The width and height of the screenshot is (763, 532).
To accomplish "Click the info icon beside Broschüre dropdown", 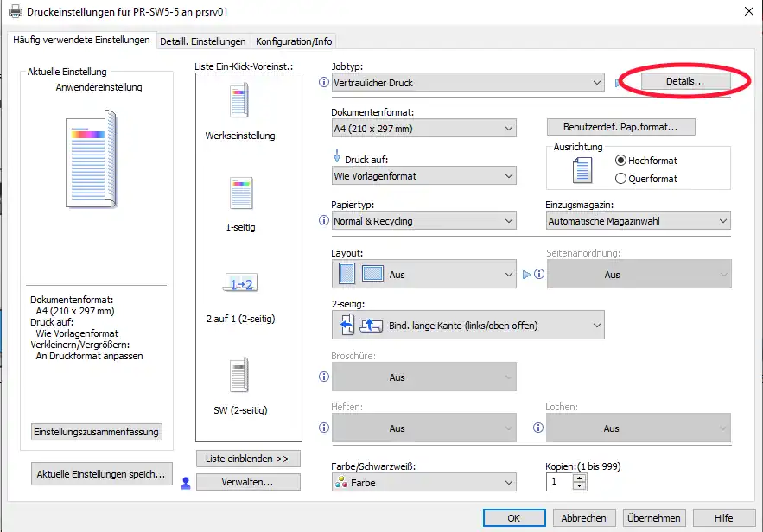I will [324, 377].
